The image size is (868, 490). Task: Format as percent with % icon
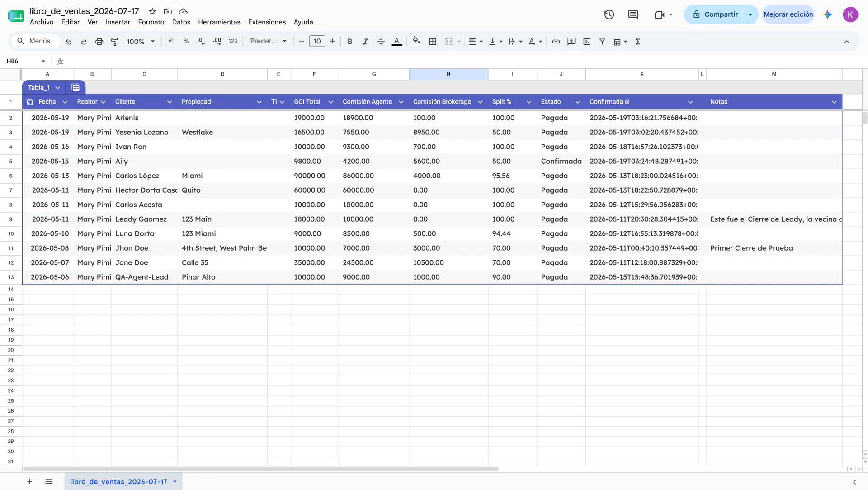(186, 41)
